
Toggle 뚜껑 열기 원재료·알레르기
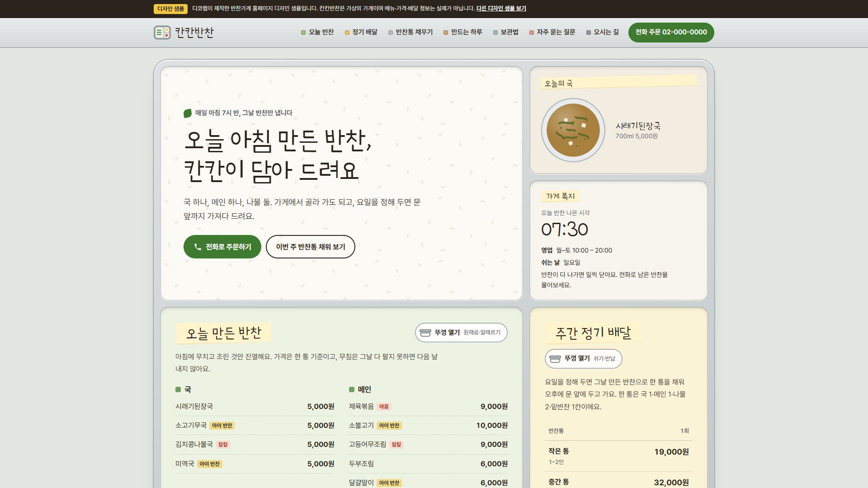point(461,333)
